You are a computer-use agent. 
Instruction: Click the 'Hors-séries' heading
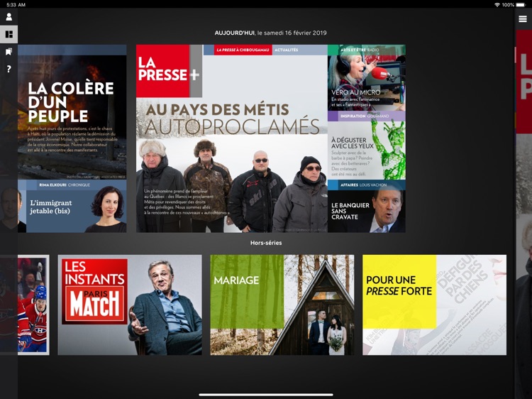[x=266, y=243]
